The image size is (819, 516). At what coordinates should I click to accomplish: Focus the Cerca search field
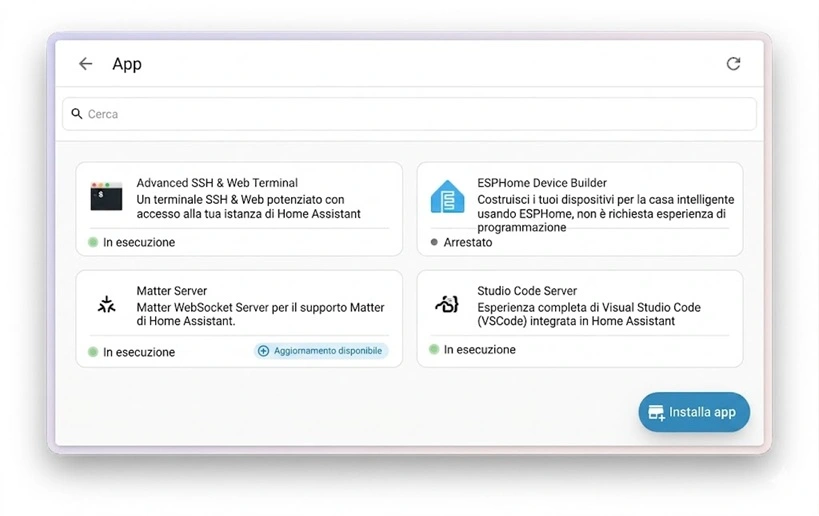pos(410,114)
